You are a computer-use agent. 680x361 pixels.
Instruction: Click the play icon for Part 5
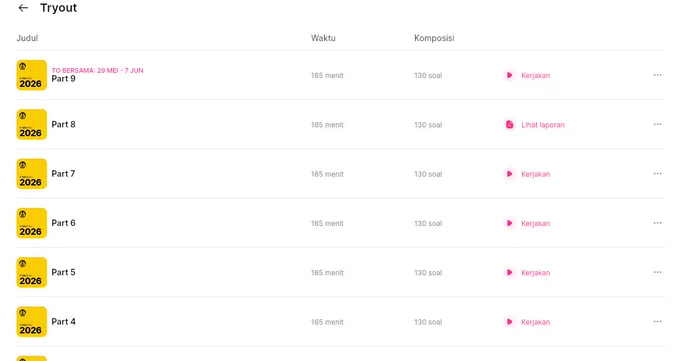(510, 272)
